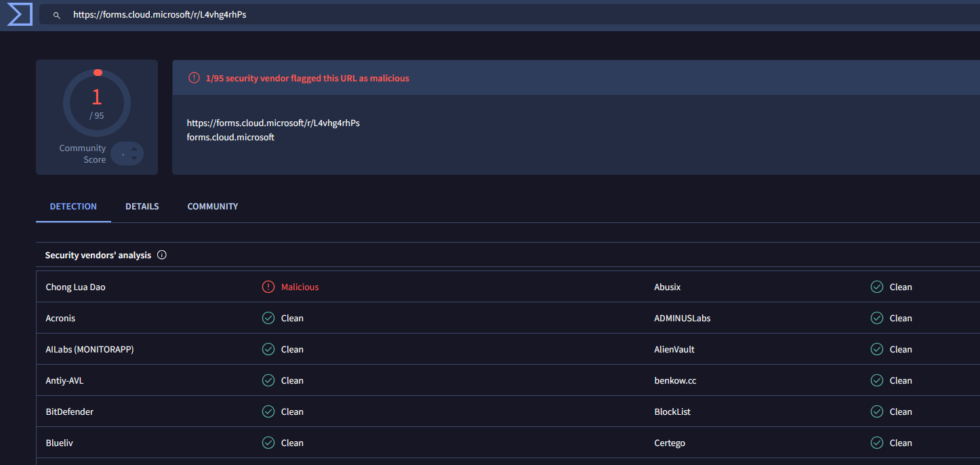Open the VirusTotal sigma logo home
The width and height of the screenshot is (980, 465).
[20, 14]
